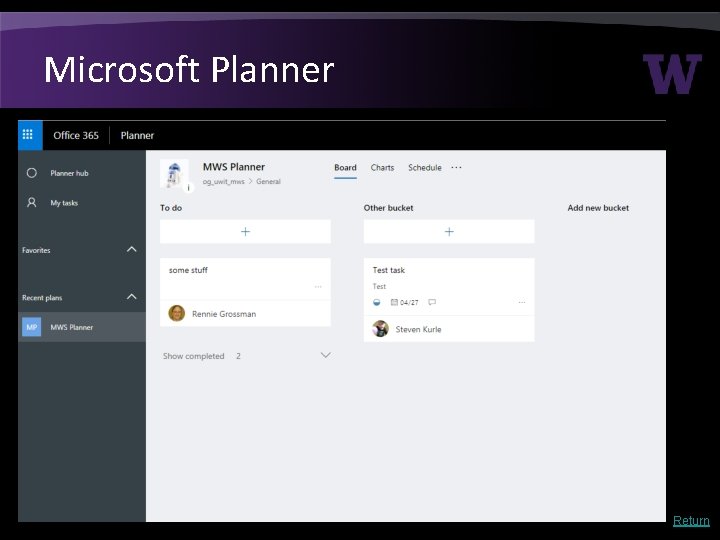Switch to the Board tab

pyautogui.click(x=345, y=168)
